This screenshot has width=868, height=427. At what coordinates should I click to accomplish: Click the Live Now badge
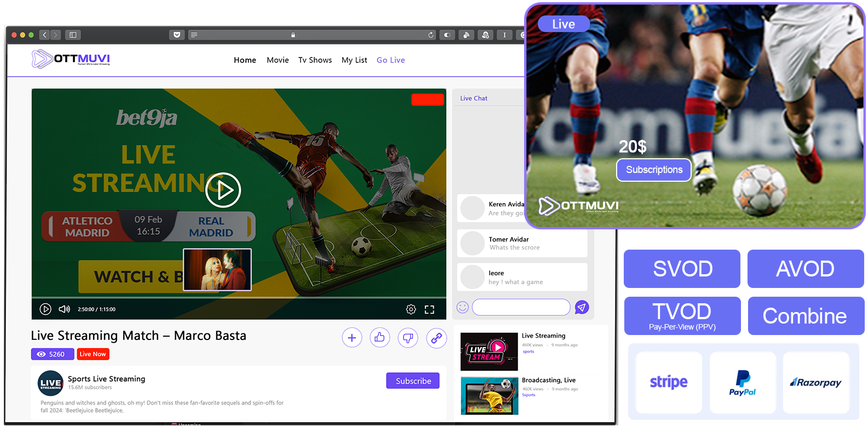point(93,354)
